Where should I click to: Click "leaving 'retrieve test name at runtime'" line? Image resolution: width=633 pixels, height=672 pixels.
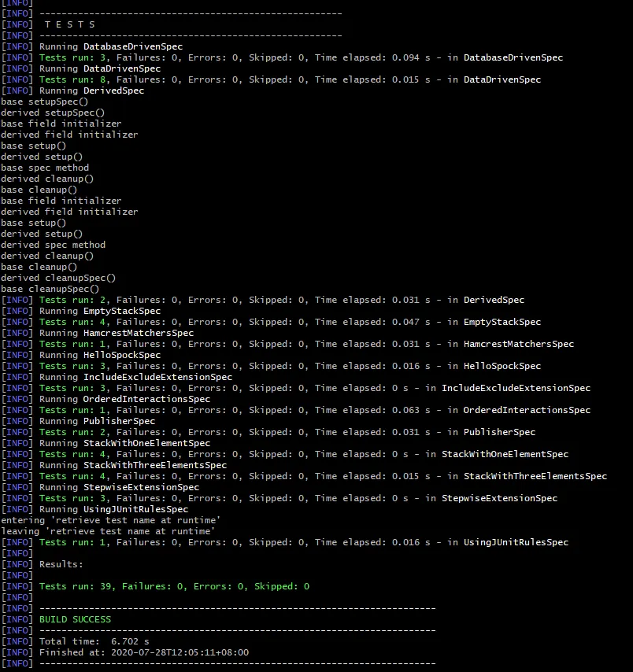108,531
